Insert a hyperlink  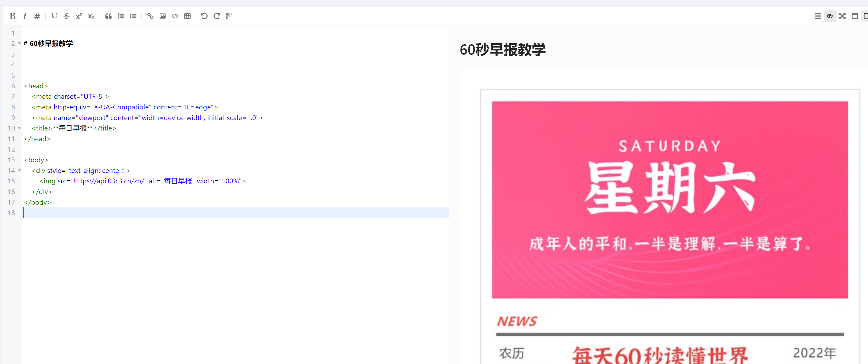[150, 16]
